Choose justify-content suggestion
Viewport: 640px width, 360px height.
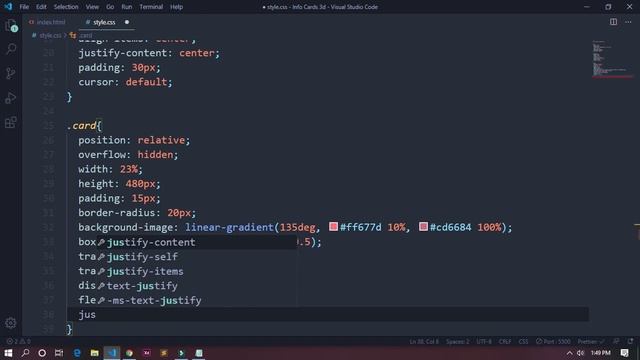click(197, 242)
